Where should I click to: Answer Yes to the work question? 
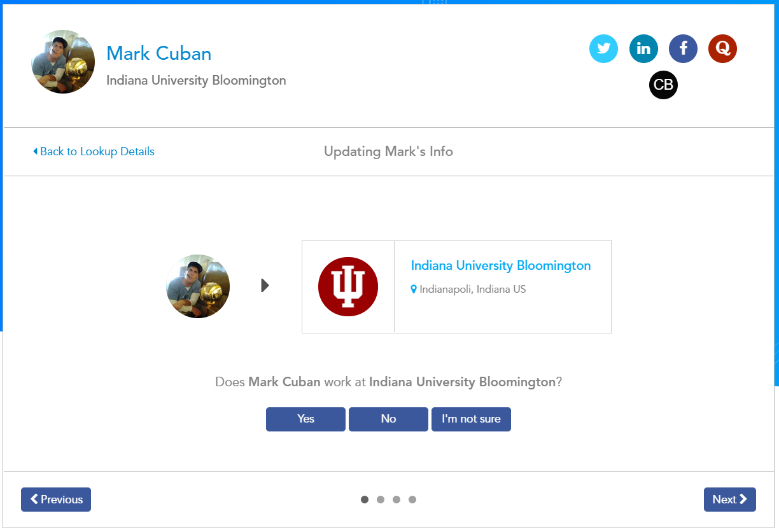(x=305, y=419)
